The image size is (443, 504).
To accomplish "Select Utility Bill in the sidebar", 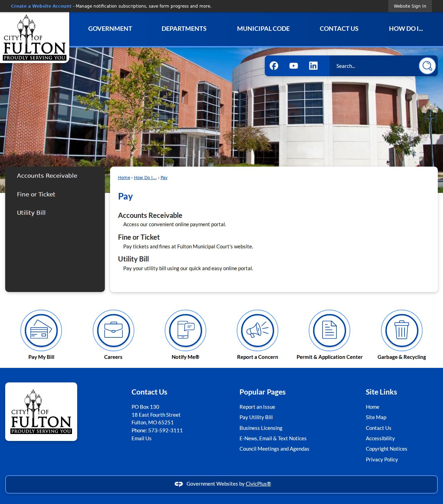I will 31,213.
